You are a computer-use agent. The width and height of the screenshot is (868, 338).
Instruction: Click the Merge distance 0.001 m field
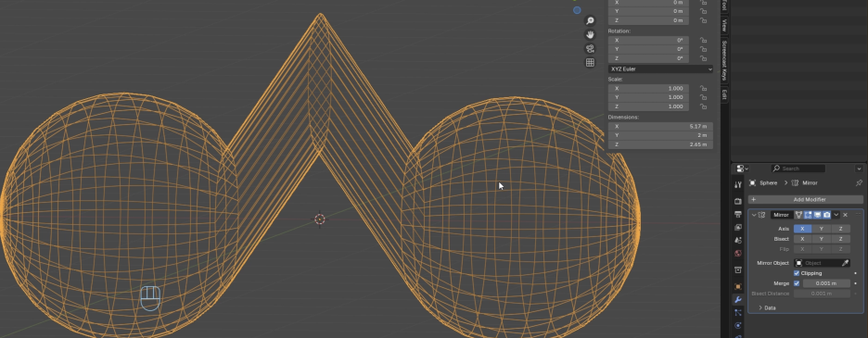pos(826,283)
